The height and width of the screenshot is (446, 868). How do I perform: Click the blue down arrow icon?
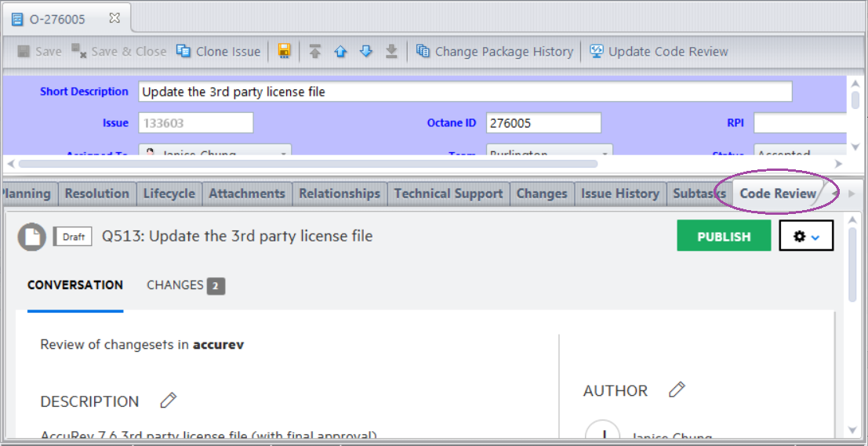point(365,52)
